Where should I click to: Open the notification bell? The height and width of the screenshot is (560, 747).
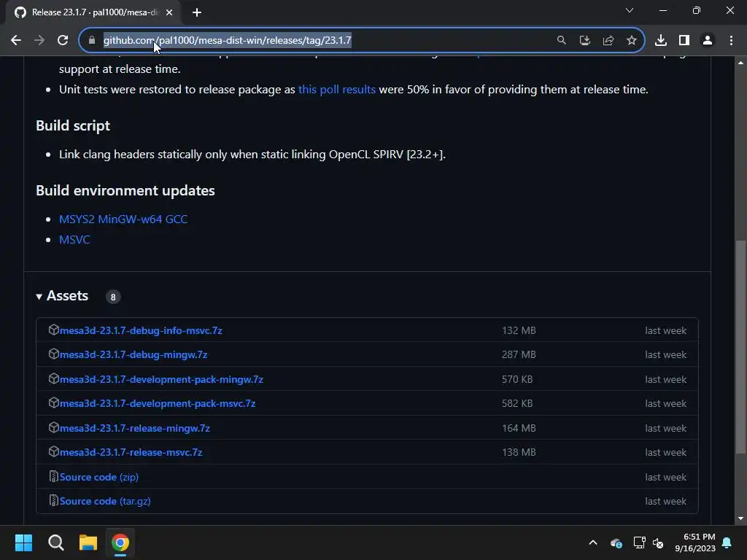(727, 542)
